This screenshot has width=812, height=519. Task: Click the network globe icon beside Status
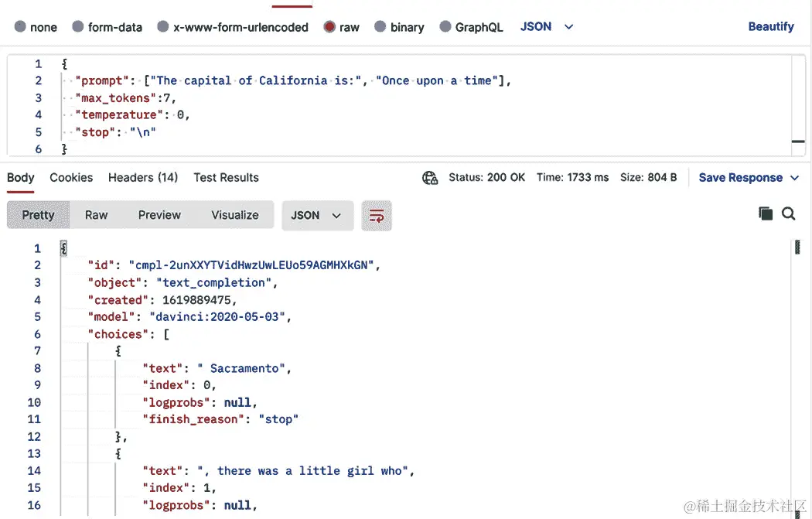coord(430,178)
